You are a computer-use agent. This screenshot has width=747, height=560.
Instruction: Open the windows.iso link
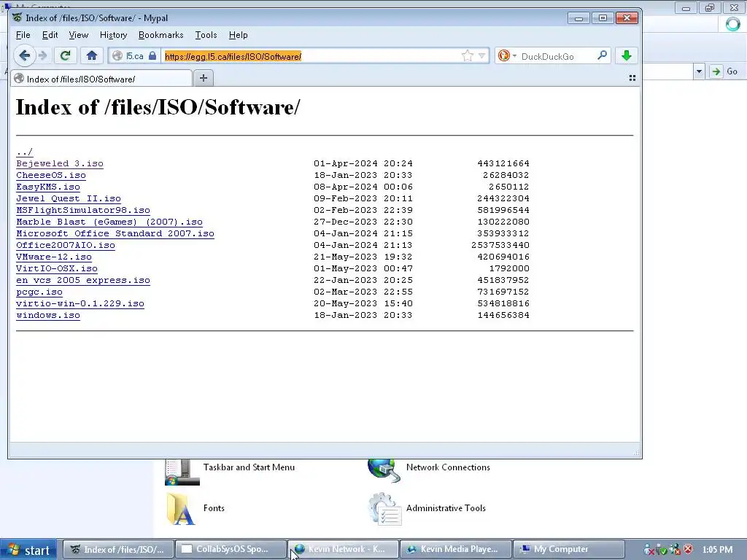click(x=48, y=315)
